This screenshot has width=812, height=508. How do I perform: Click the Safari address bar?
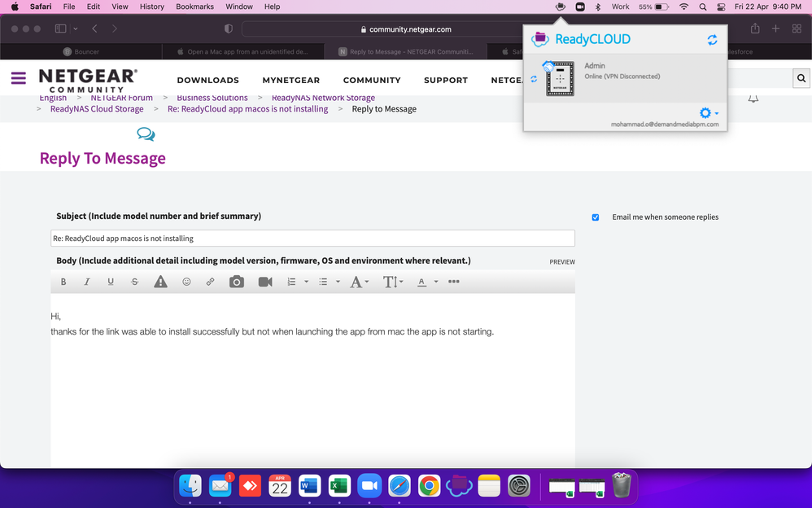[x=405, y=29]
